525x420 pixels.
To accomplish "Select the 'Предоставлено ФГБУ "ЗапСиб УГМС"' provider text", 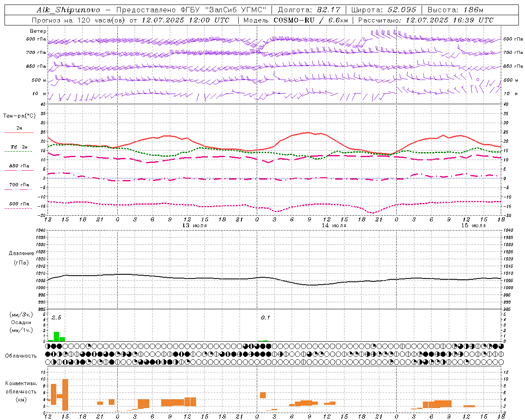I will (191, 10).
